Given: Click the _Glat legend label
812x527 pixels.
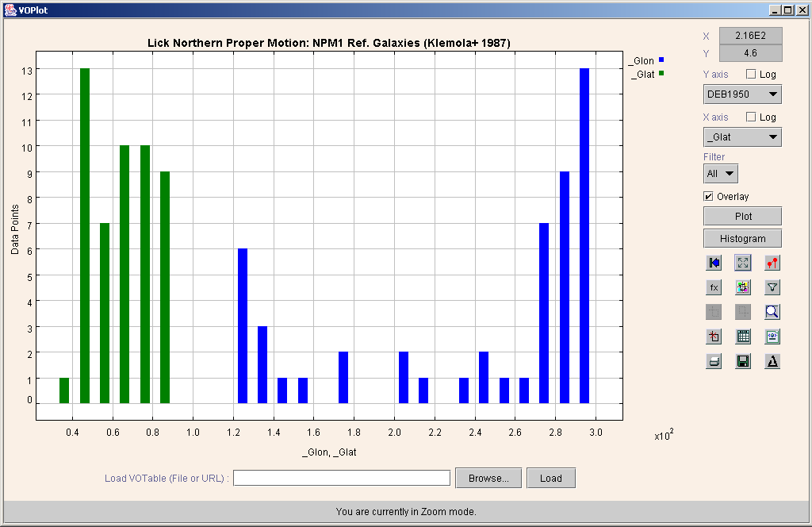Looking at the screenshot, I should coord(642,75).
